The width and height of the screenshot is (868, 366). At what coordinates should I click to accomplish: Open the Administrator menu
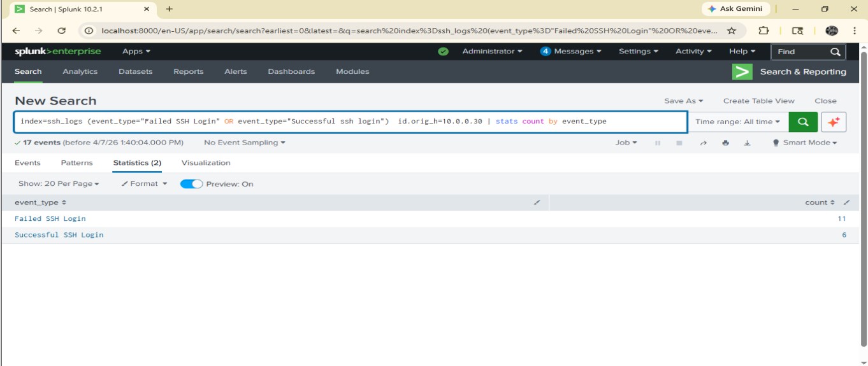[492, 52]
